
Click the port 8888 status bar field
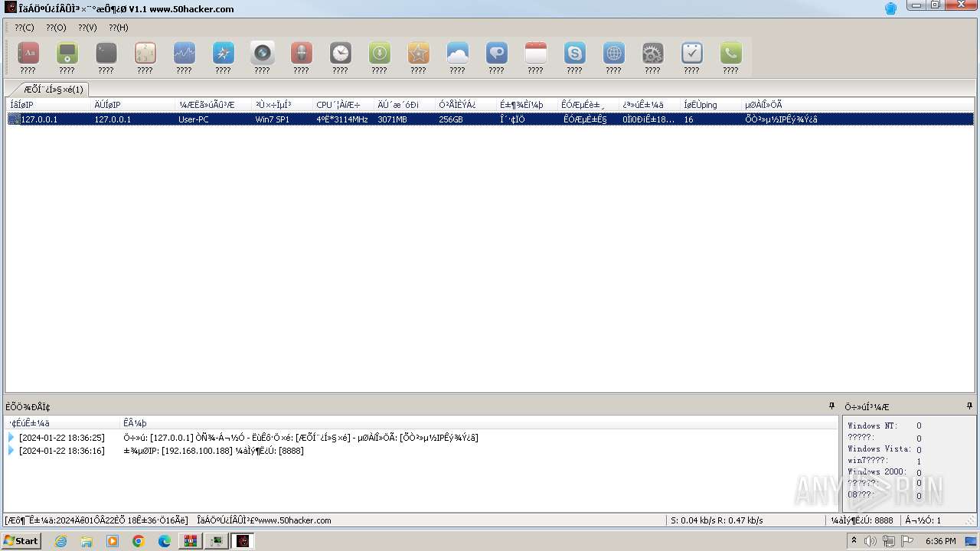[862, 520]
